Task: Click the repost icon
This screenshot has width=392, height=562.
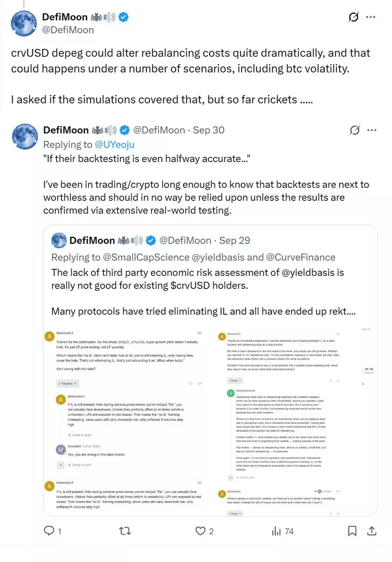Action: (125, 531)
